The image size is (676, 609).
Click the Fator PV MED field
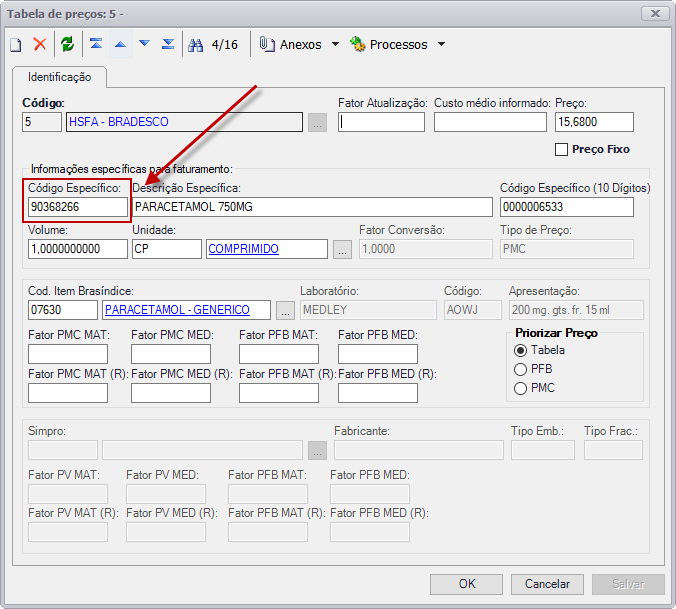click(x=166, y=494)
